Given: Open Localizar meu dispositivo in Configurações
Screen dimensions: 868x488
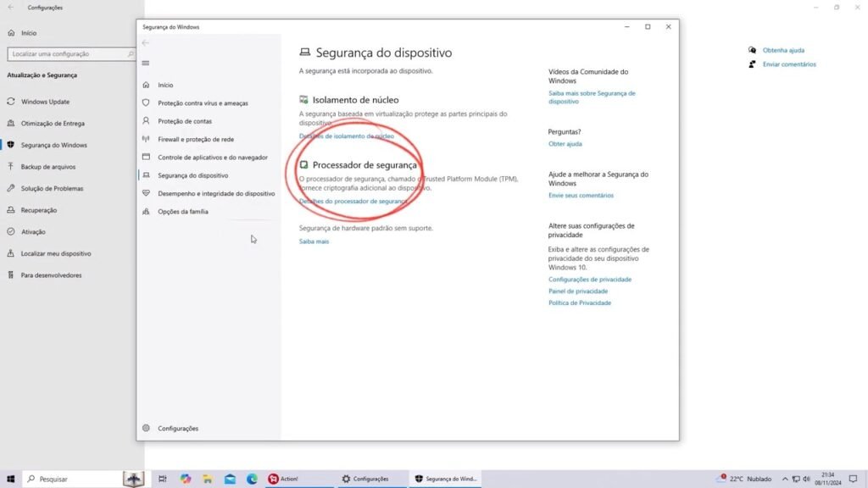Looking at the screenshot, I should pos(56,253).
